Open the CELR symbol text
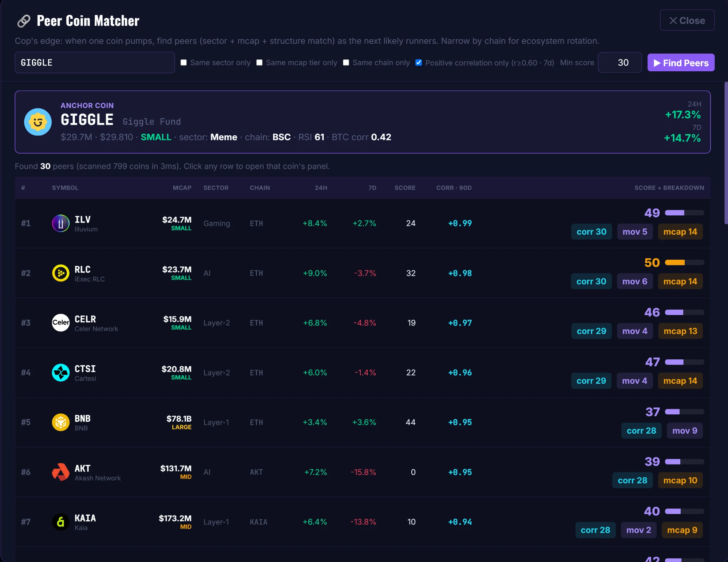This screenshot has width=728, height=562. pos(85,319)
